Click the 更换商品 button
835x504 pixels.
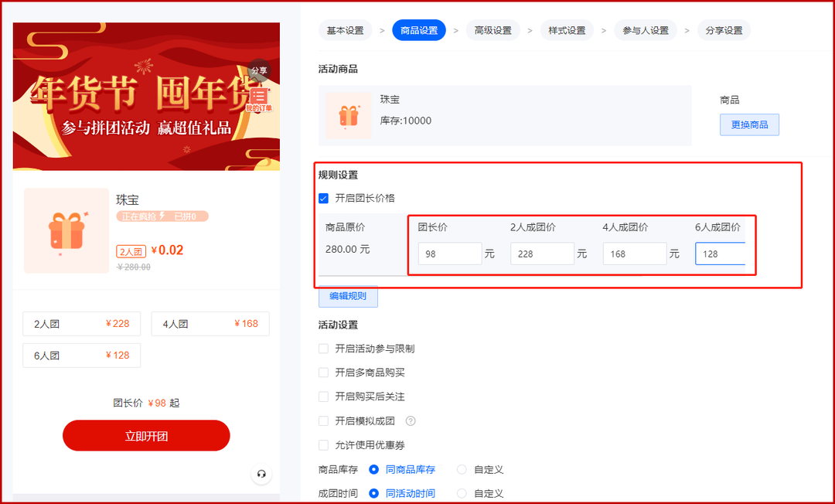(x=749, y=124)
